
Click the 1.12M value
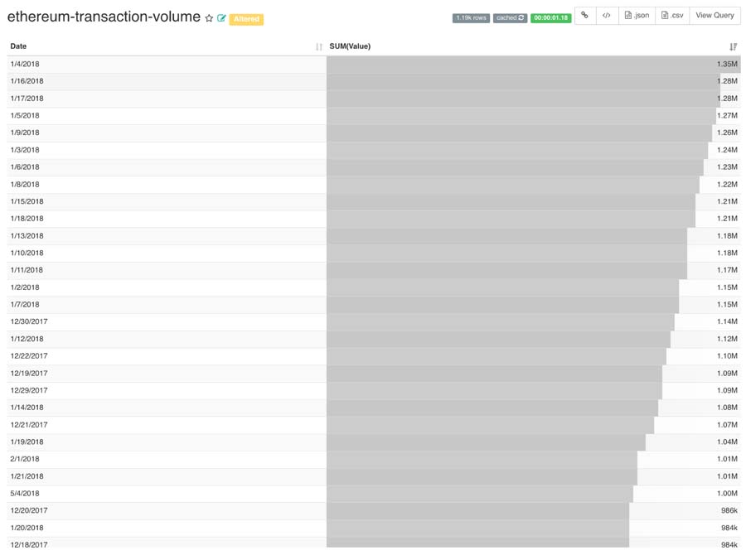[727, 339]
